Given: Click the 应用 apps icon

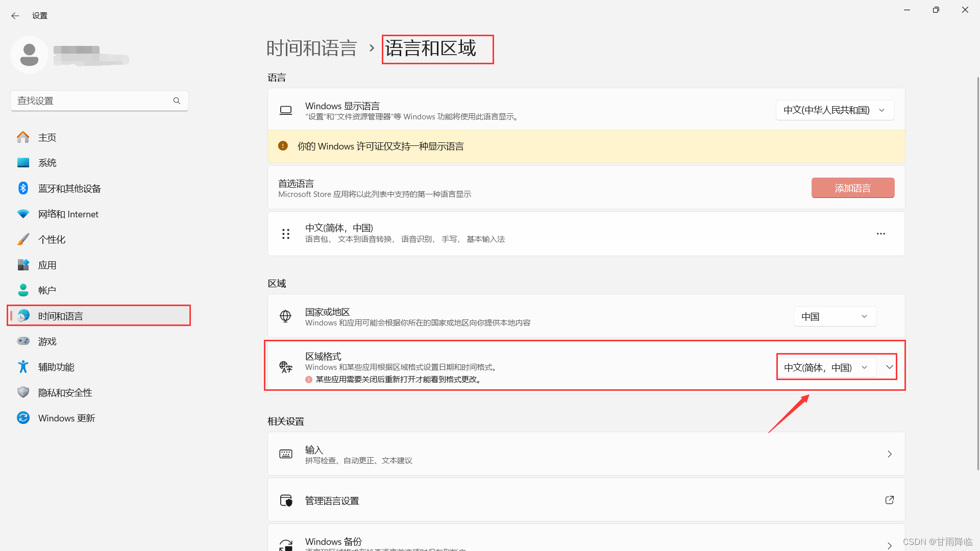Looking at the screenshot, I should [x=23, y=265].
